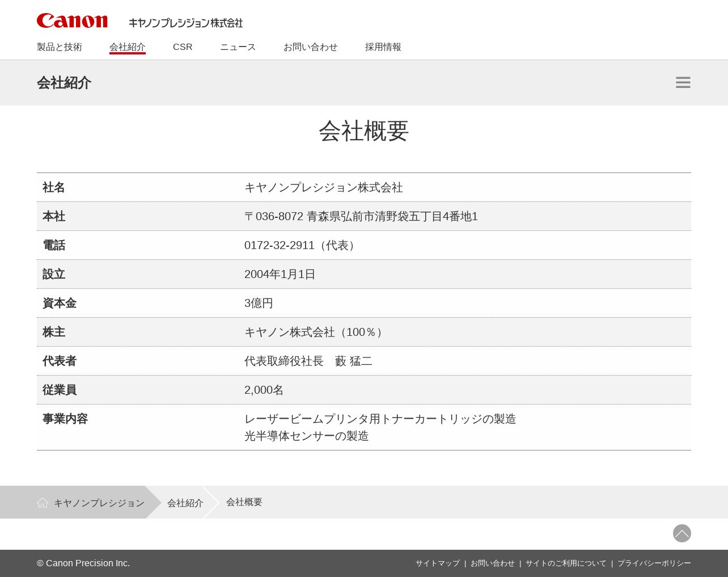Click the address 〒036-8072 青森県弘前市
728x577 pixels.
tap(361, 216)
